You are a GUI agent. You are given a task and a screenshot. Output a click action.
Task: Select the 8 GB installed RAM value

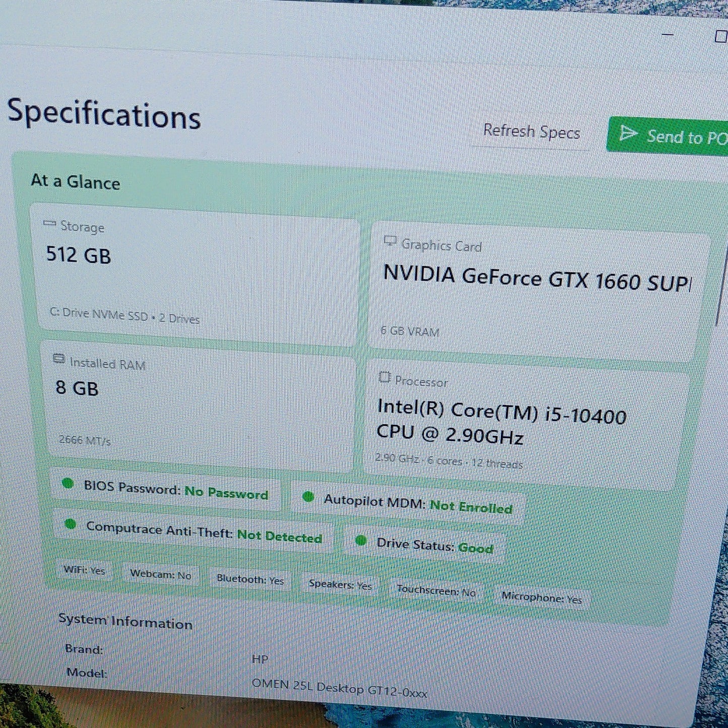click(x=77, y=388)
